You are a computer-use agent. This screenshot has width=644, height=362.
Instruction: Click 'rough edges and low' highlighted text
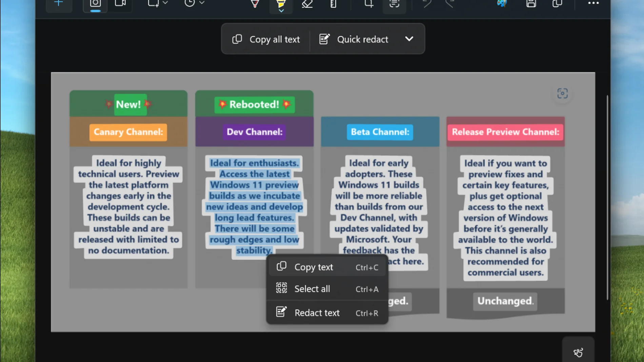pos(255,239)
